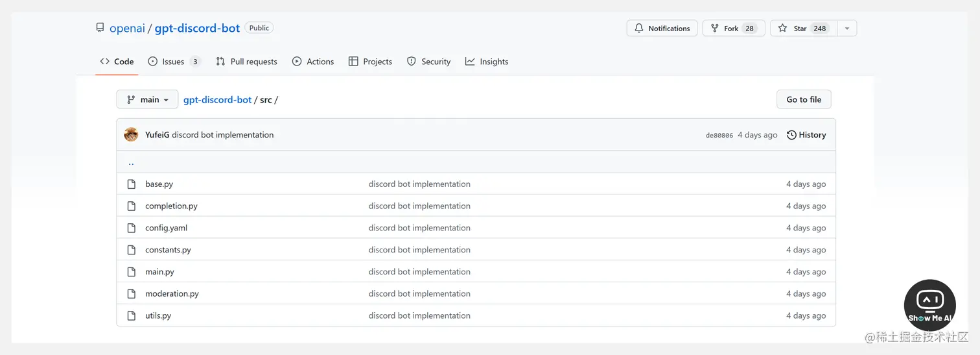Open the commit message in the main.py row
The width and height of the screenshot is (980, 355).
(x=419, y=272)
